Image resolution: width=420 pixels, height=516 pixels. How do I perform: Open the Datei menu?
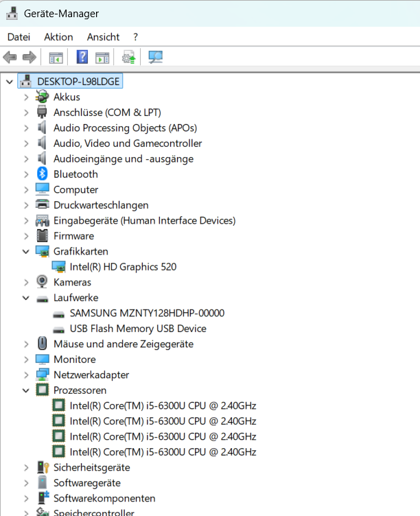19,37
